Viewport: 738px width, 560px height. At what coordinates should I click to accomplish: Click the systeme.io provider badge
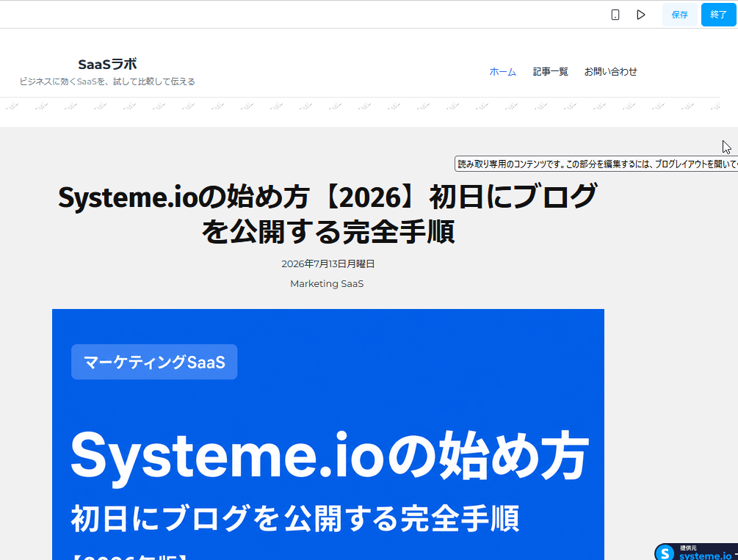click(697, 552)
